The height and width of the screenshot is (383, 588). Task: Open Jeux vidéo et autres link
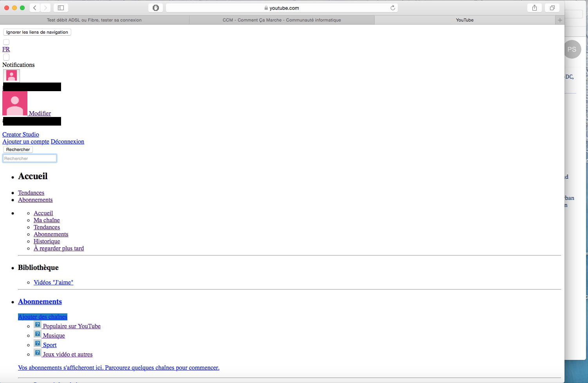68,354
